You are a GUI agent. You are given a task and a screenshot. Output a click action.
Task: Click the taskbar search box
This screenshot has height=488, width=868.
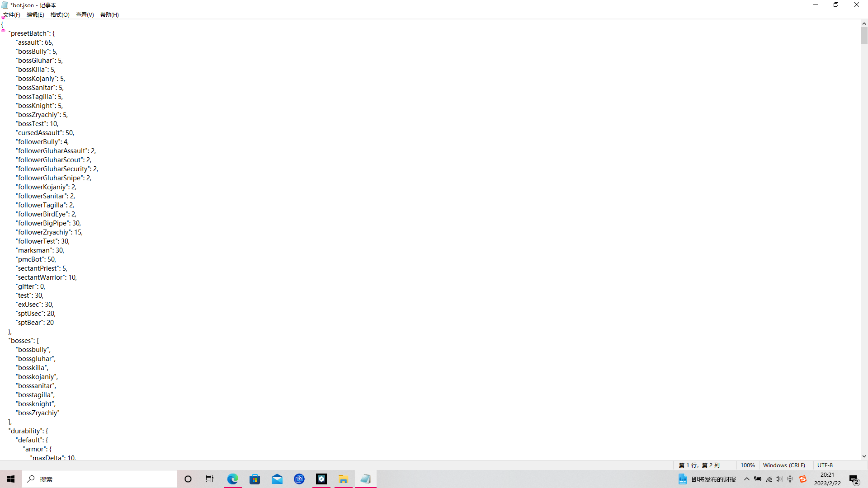tap(99, 479)
